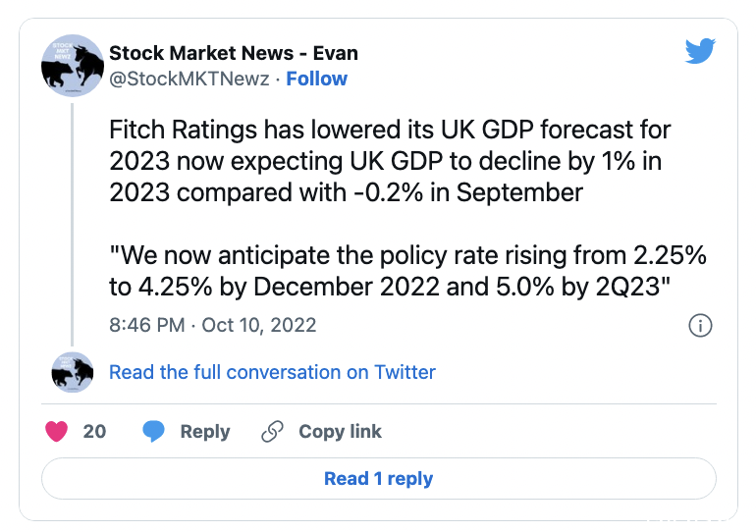This screenshot has height=532, width=756.
Task: Click the blue reply speech bubble icon
Action: coord(154,431)
